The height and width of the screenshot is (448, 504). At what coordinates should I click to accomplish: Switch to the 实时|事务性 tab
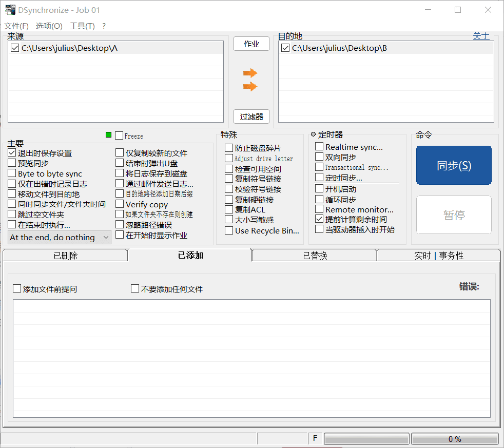[438, 255]
